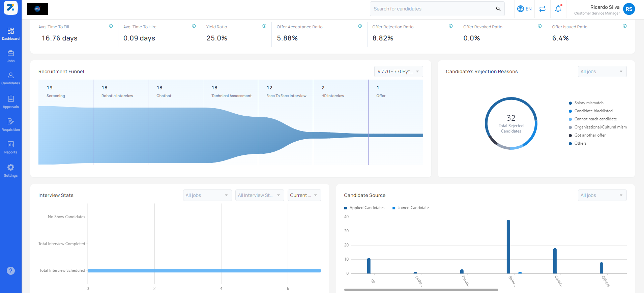Click the info icon beside Offer Issued Ratio
Viewport: 644px width, 293px height.
click(625, 26)
